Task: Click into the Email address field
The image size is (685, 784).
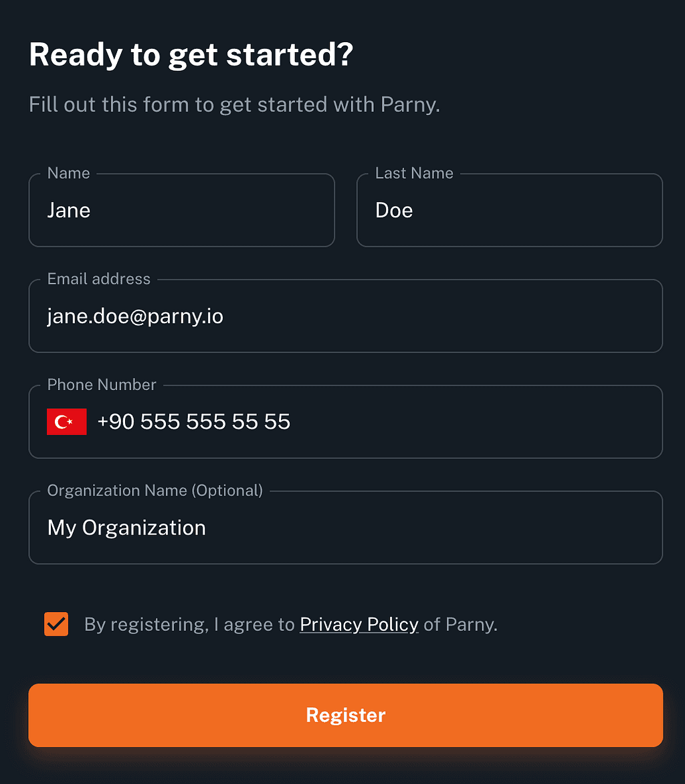Action: [x=345, y=316]
